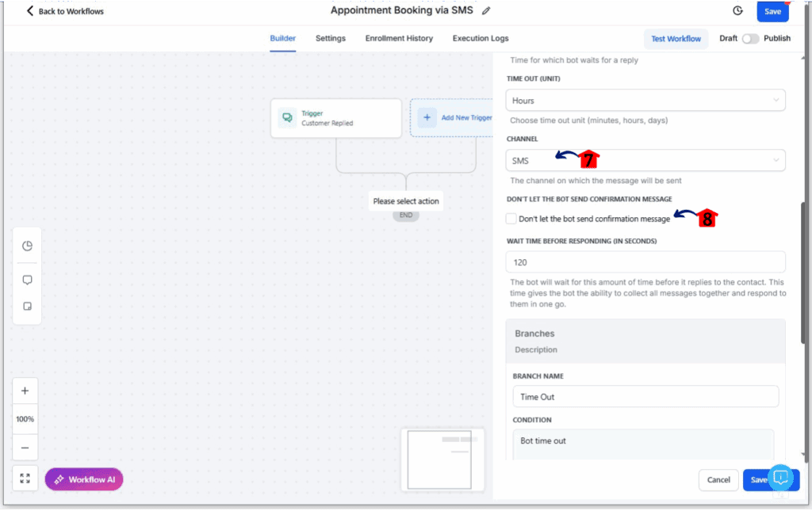Open the Time Out Unit Hours dropdown
The image size is (812, 511).
(x=645, y=101)
